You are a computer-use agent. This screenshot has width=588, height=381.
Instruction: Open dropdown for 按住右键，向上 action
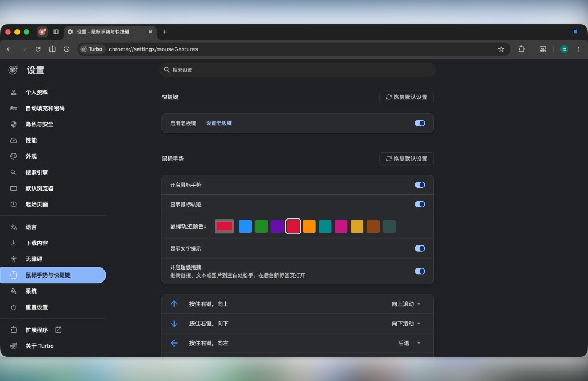tap(406, 304)
